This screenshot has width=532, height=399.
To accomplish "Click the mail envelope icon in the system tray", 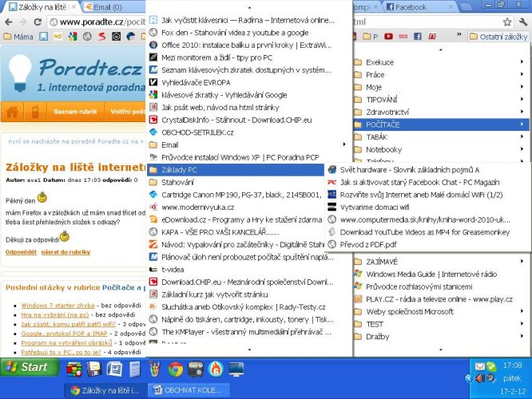I will [x=480, y=366].
